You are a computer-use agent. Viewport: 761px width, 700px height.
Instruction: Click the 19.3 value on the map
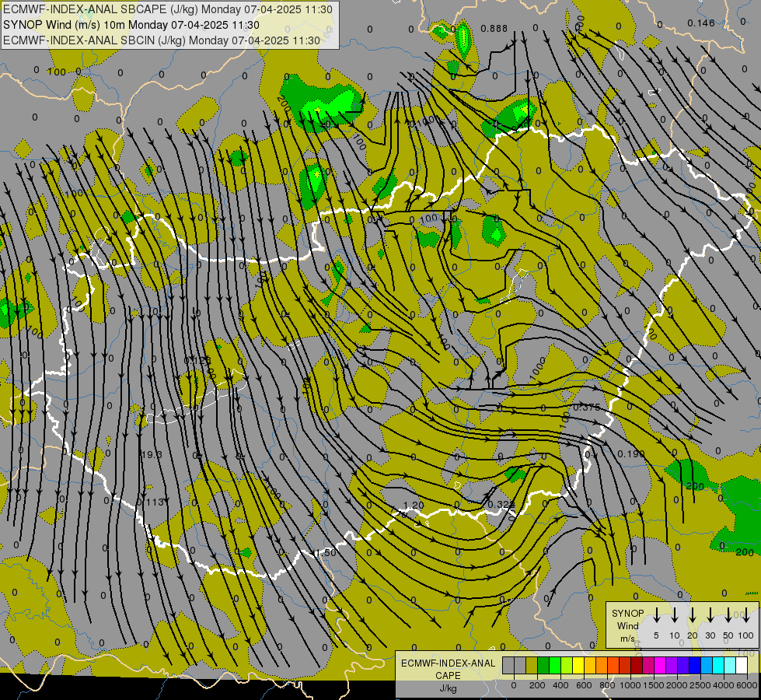pyautogui.click(x=152, y=455)
